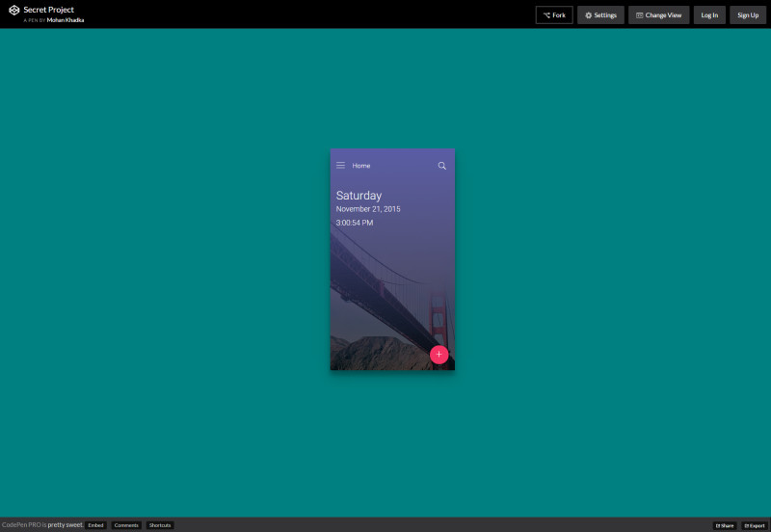
Task: Show keyboard Shortcuts
Action: (159, 525)
